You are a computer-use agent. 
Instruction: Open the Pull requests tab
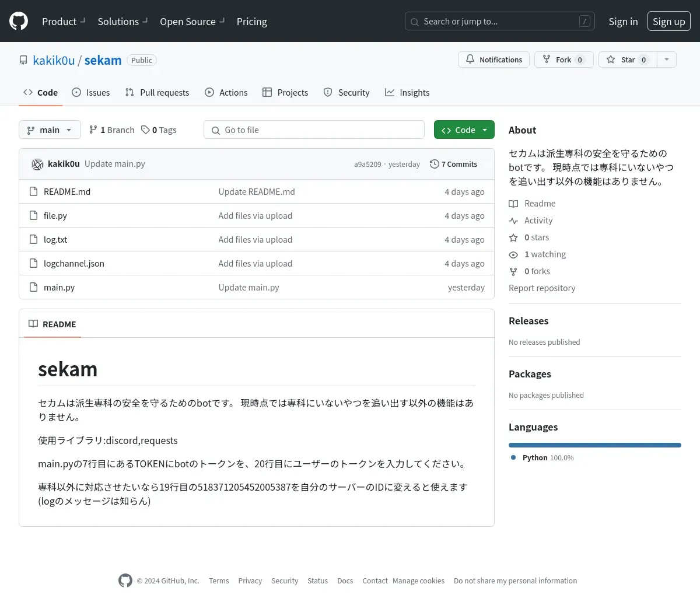point(157,92)
